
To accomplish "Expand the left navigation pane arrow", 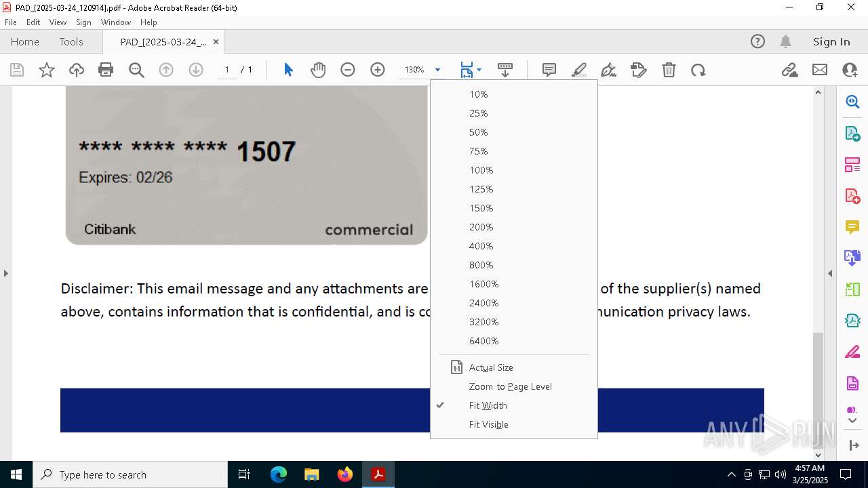I will tap(5, 273).
